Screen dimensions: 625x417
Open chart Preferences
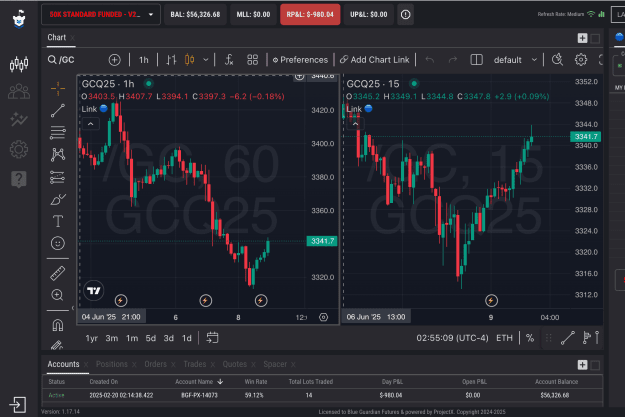pyautogui.click(x=300, y=60)
